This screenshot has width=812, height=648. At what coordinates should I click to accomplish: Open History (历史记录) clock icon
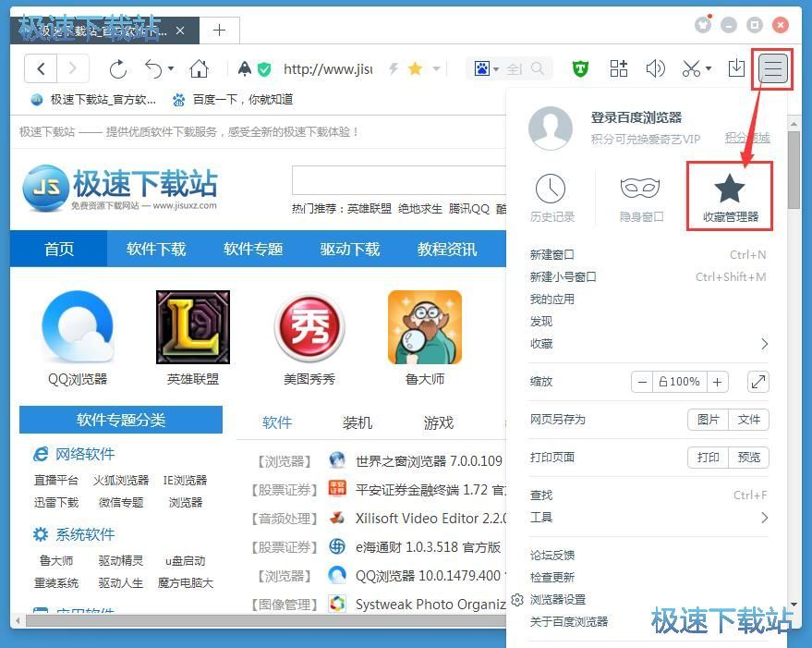pyautogui.click(x=551, y=198)
